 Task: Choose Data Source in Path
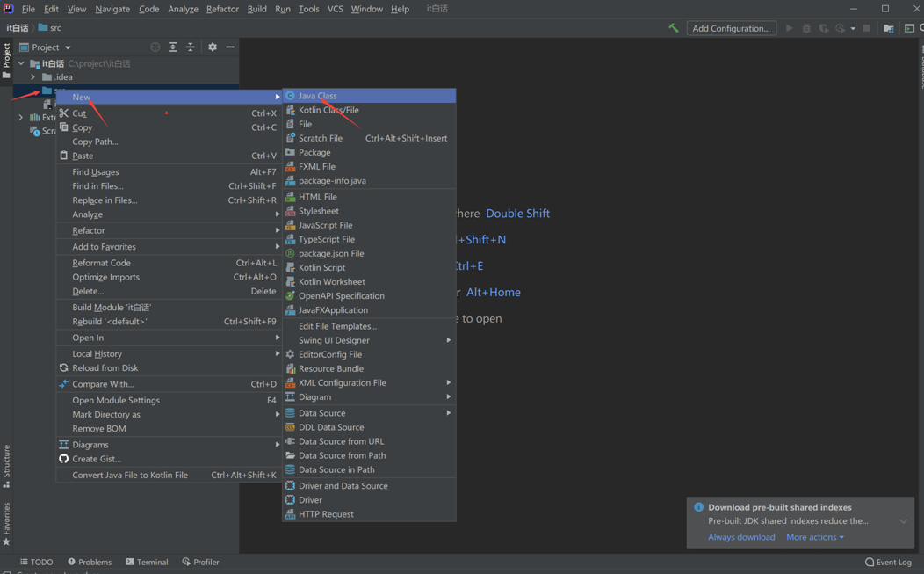point(370,469)
